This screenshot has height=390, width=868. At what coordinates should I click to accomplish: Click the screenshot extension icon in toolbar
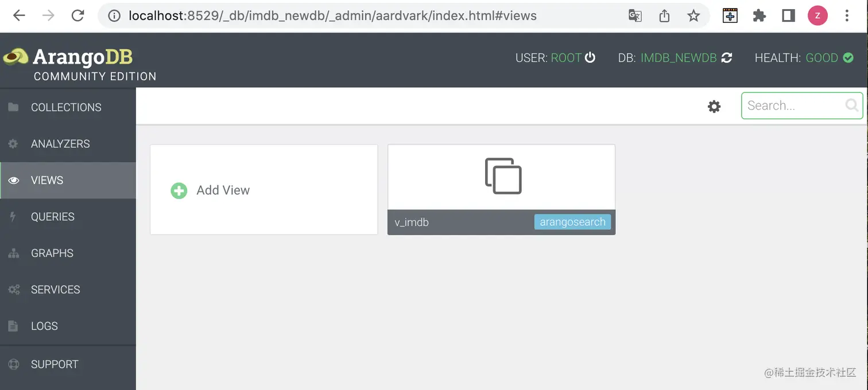(730, 16)
